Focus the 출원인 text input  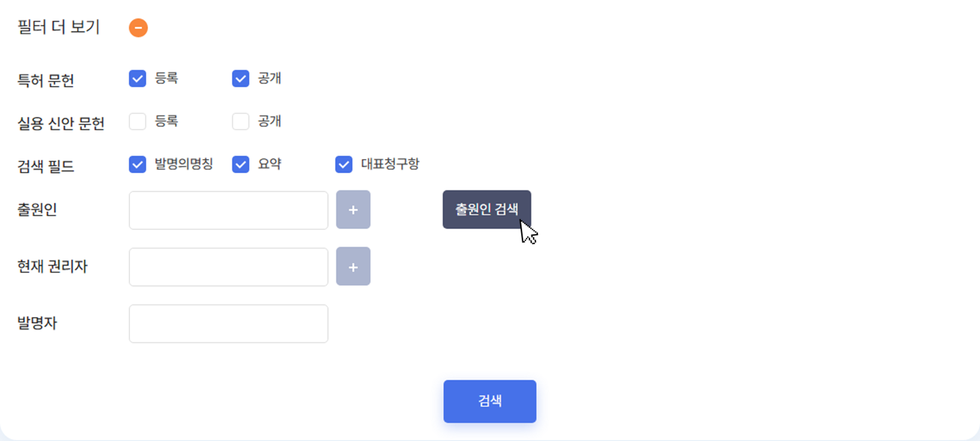[228, 210]
